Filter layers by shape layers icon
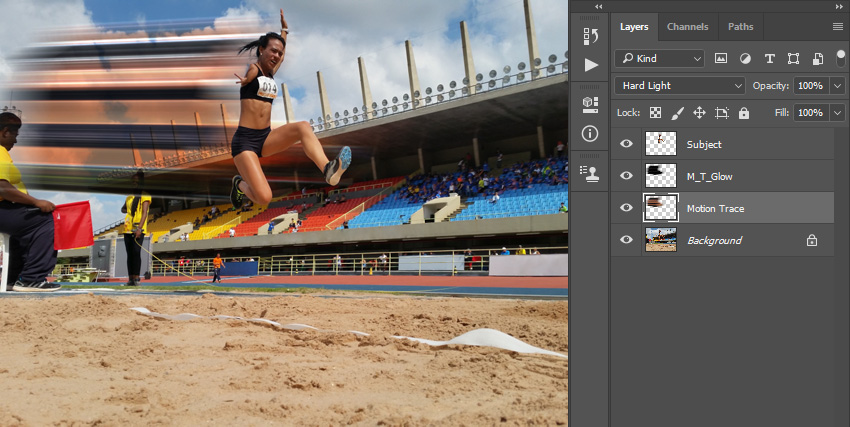 pos(793,59)
